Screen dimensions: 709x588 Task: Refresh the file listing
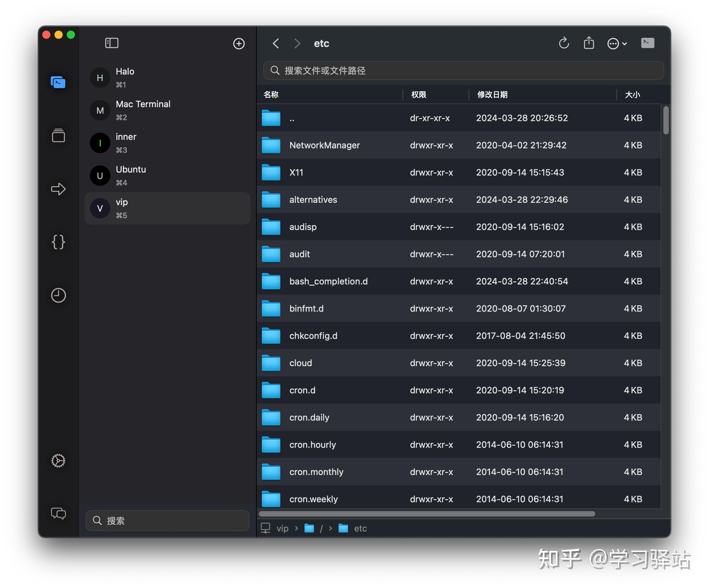(x=564, y=43)
